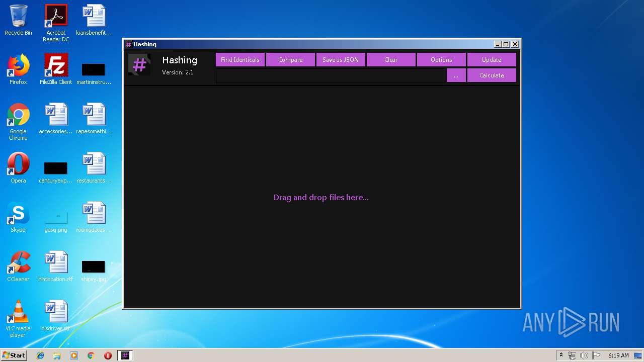Click the 6:19 AM system clock
The width and height of the screenshot is (644, 362).
[x=618, y=355]
